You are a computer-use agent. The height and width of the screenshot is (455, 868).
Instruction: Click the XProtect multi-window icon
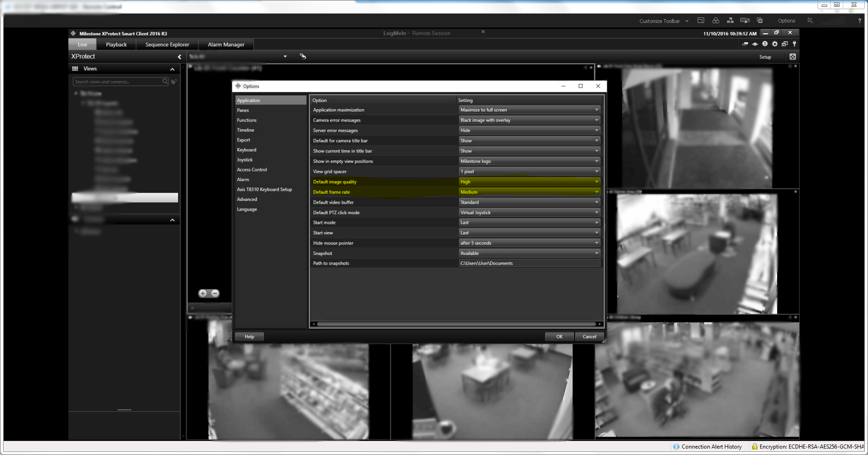[785, 44]
